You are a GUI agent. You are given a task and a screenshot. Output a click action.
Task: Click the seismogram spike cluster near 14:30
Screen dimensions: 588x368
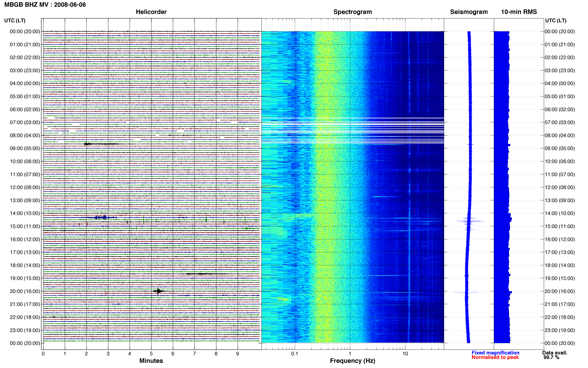(470, 221)
